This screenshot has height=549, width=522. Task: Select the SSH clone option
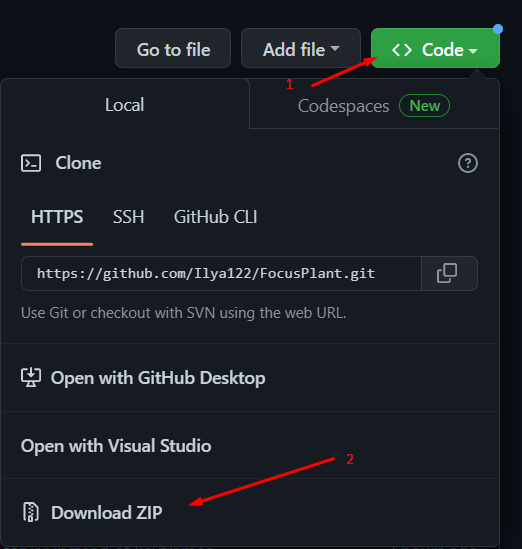128,217
